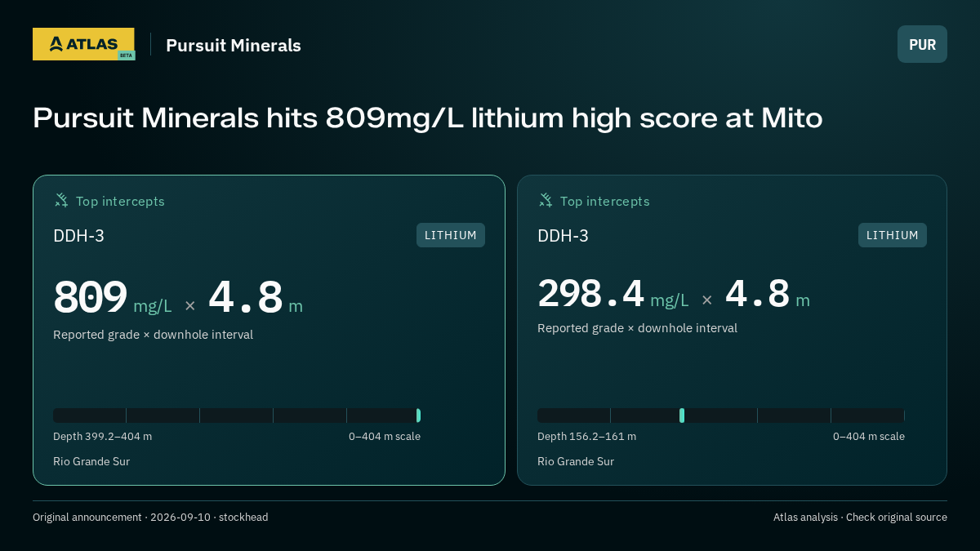The width and height of the screenshot is (980, 551).
Task: Click the PUR ticker badge
Action: click(922, 44)
